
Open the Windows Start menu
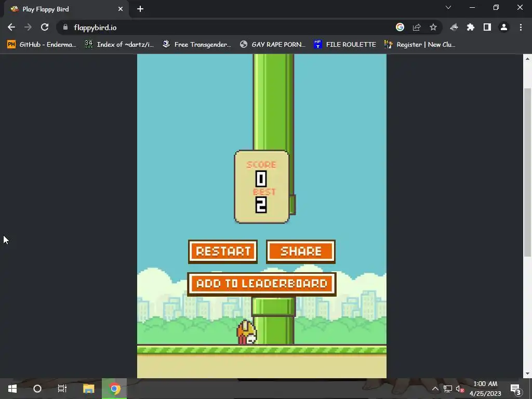12,389
